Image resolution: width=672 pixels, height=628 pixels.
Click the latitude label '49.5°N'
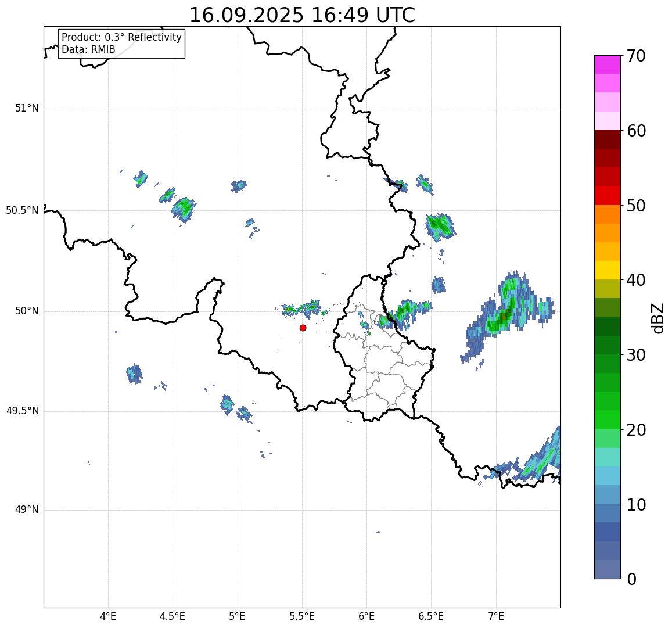tap(22, 411)
